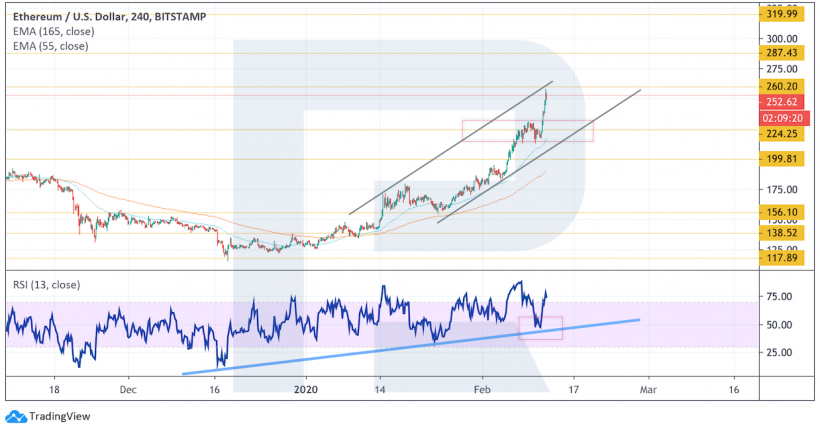This screenshot has width=820, height=432.
Task: Select the red current price label 252.62
Action: 782,102
